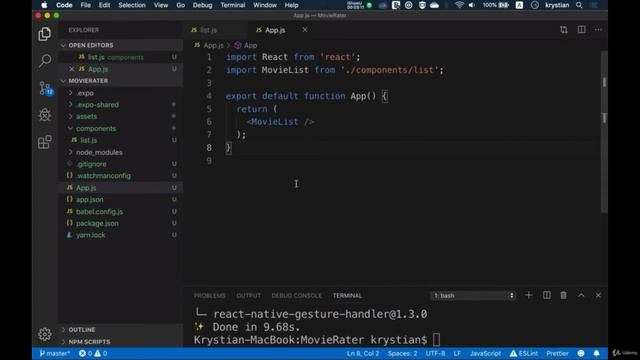Image resolution: width=640 pixels, height=360 pixels.
Task: Click the Open Changes icon in editor toolbar
Action: click(x=564, y=30)
